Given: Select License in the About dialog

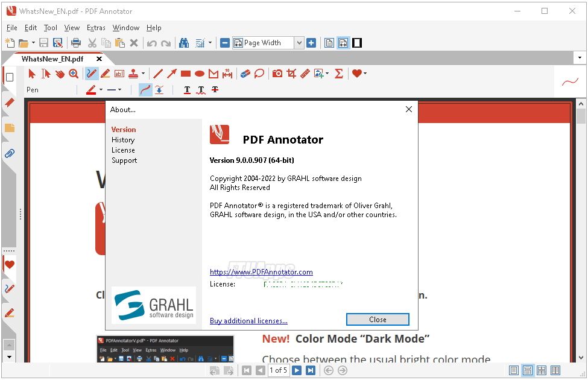Looking at the screenshot, I should click(123, 150).
